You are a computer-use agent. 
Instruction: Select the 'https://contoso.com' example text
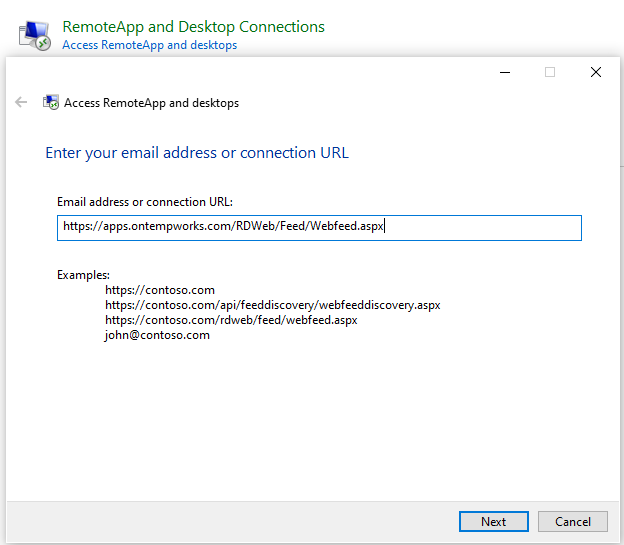pos(160,290)
